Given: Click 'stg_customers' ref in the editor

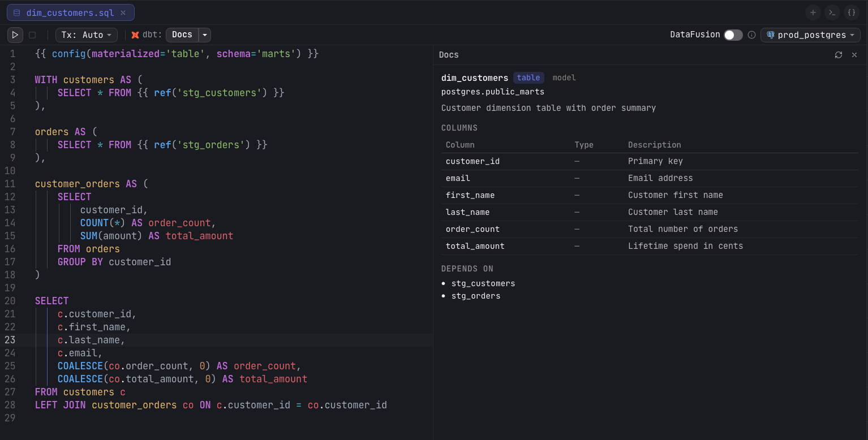Looking at the screenshot, I should coord(222,93).
